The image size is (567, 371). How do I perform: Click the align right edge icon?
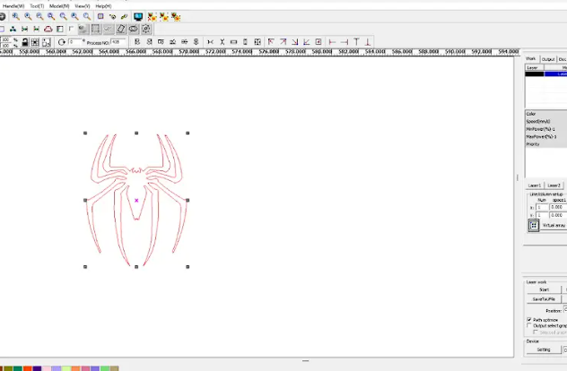tap(344, 42)
